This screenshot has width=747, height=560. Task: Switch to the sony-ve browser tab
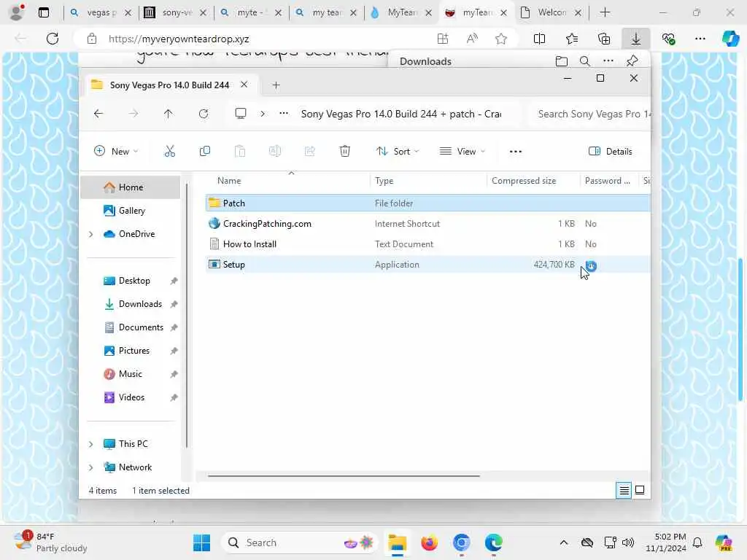point(177,13)
